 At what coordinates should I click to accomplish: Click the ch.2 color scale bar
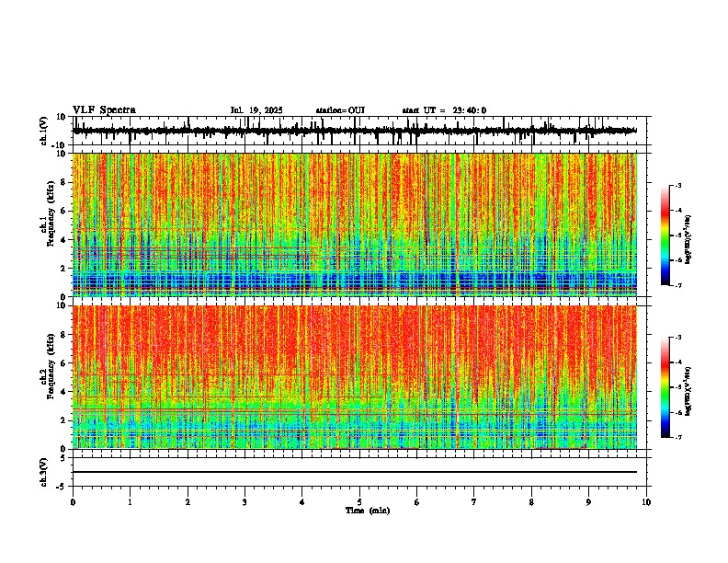pyautogui.click(x=665, y=387)
